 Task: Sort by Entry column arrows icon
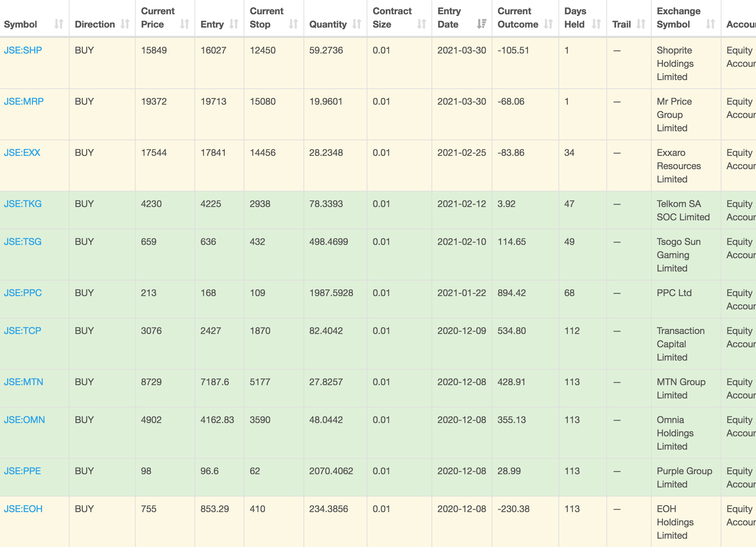pos(234,24)
